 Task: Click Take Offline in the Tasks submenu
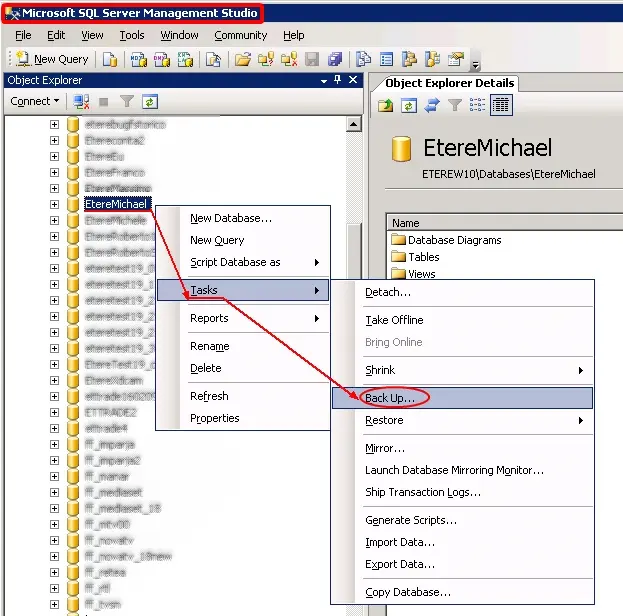(x=394, y=320)
